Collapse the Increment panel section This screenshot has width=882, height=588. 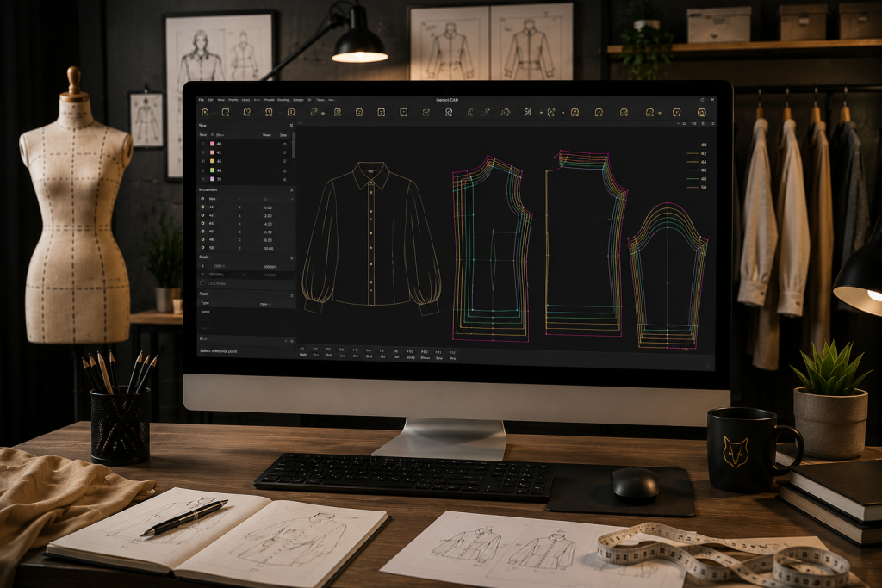click(x=291, y=190)
